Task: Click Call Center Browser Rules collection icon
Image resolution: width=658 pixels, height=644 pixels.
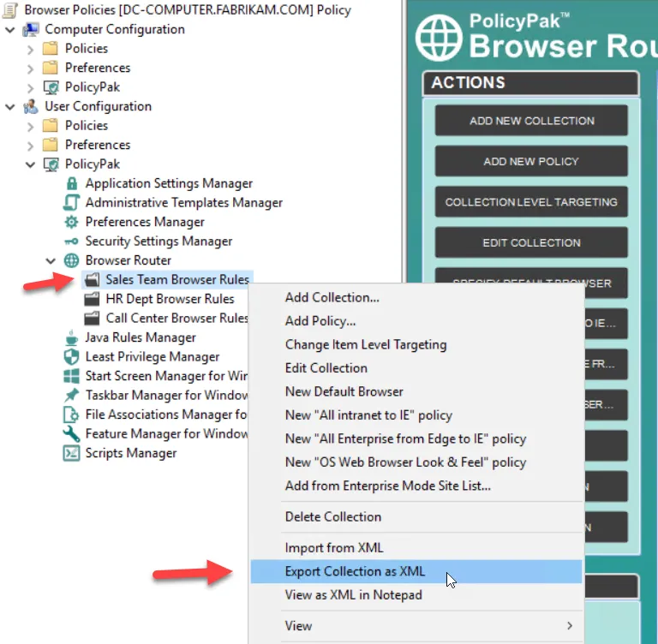Action: point(92,319)
